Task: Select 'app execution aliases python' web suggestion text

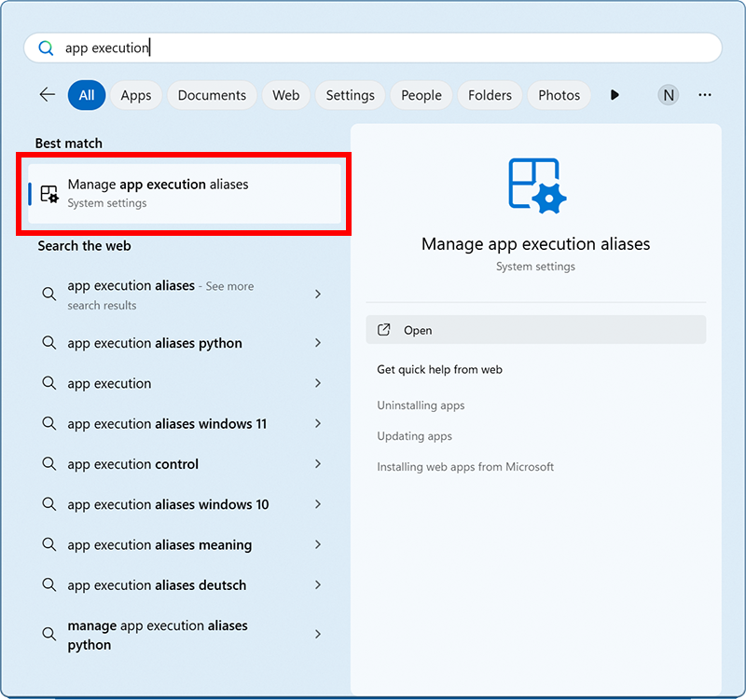Action: pyautogui.click(x=155, y=343)
